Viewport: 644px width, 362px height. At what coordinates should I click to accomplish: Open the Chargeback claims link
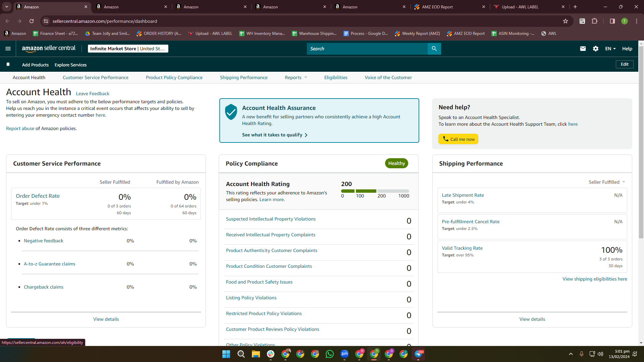pos(44,287)
